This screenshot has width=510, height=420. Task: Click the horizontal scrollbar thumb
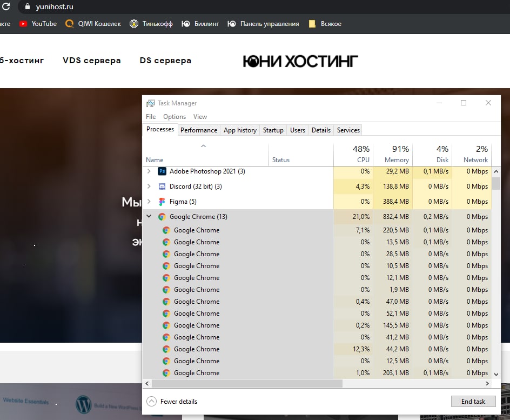(x=247, y=384)
